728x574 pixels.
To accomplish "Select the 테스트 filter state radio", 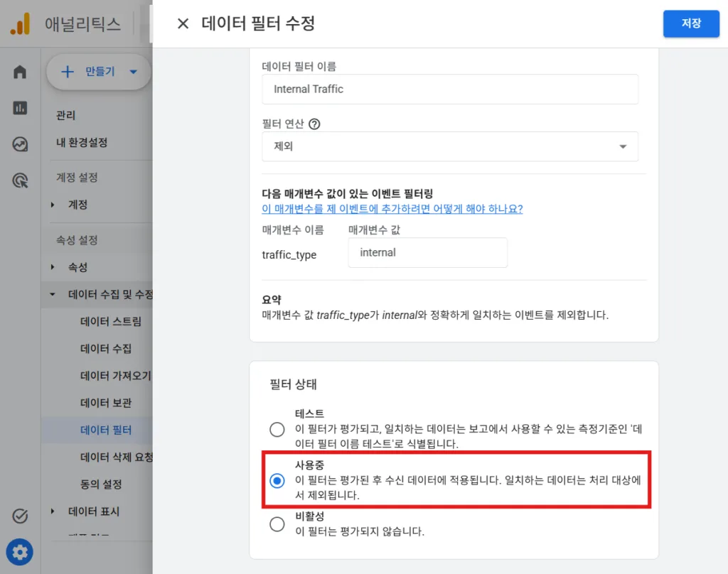I will click(277, 429).
